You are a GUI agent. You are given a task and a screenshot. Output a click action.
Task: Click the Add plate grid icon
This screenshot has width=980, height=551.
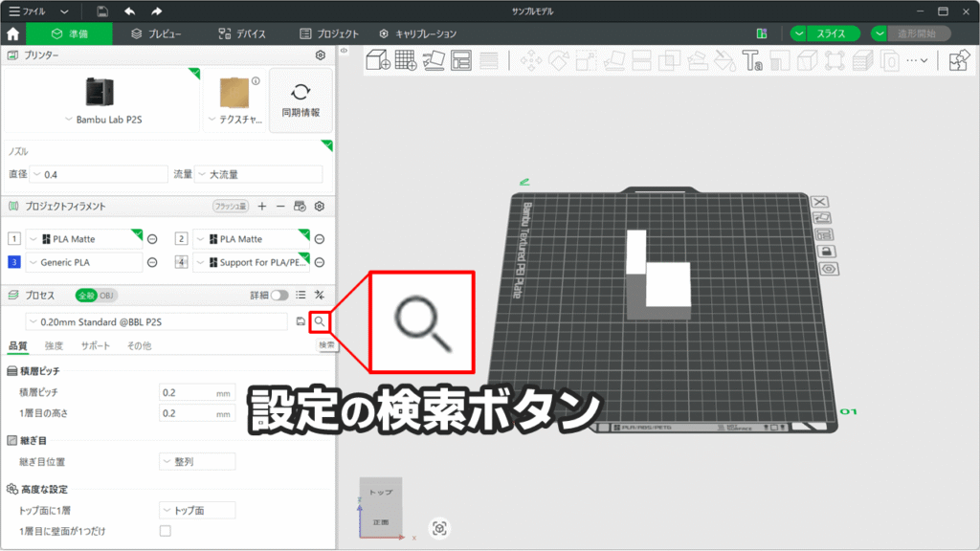click(406, 60)
